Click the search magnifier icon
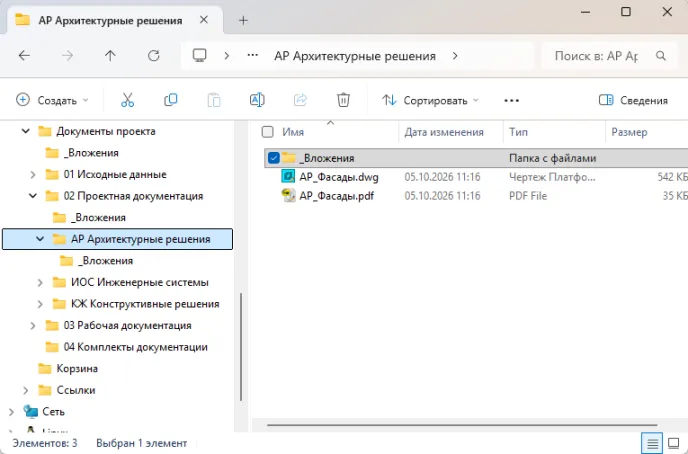Image resolution: width=688 pixels, height=454 pixels. click(661, 56)
